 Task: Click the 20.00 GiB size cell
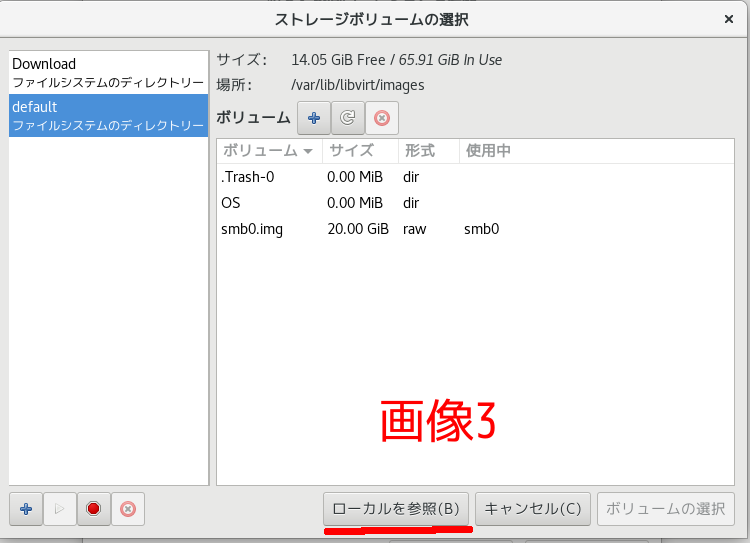point(358,229)
